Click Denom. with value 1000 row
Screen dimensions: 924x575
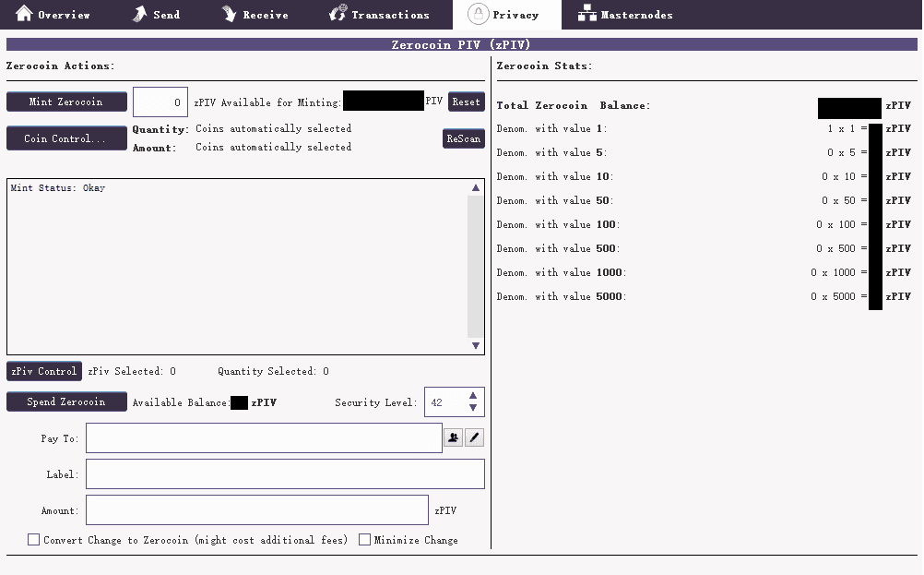tap(704, 272)
